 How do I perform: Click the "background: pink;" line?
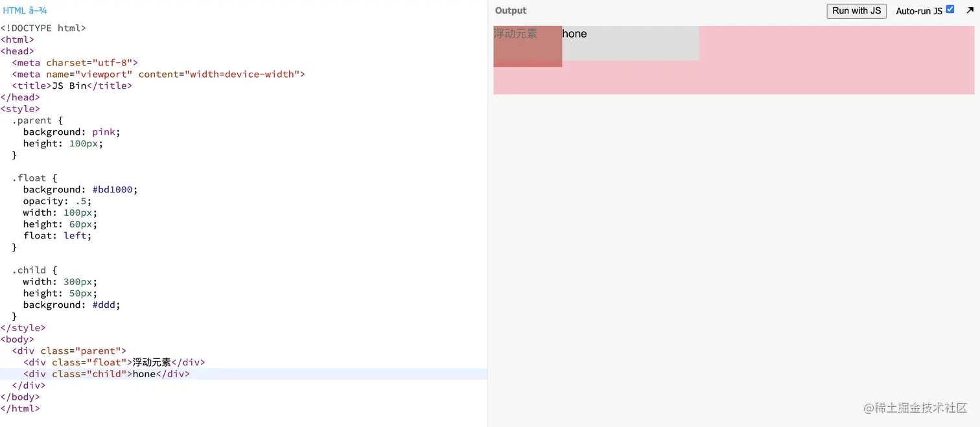click(71, 132)
